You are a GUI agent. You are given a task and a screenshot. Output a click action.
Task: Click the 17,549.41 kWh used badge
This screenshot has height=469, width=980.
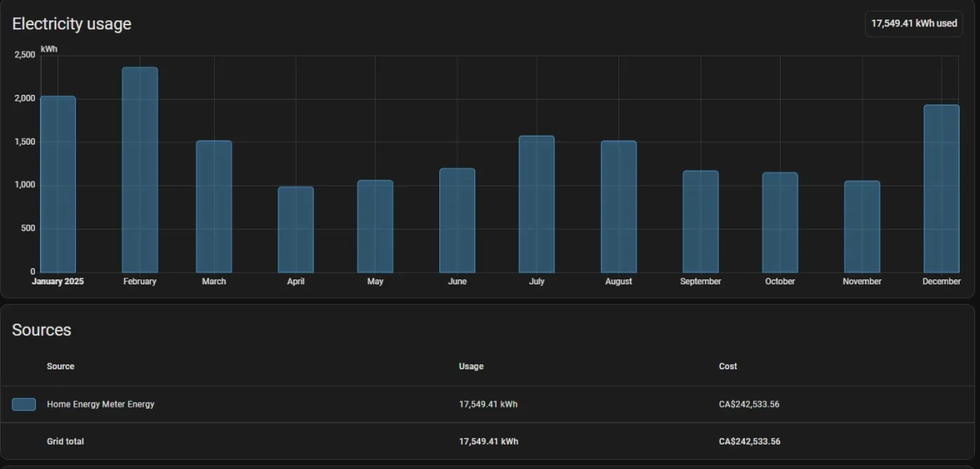(914, 24)
